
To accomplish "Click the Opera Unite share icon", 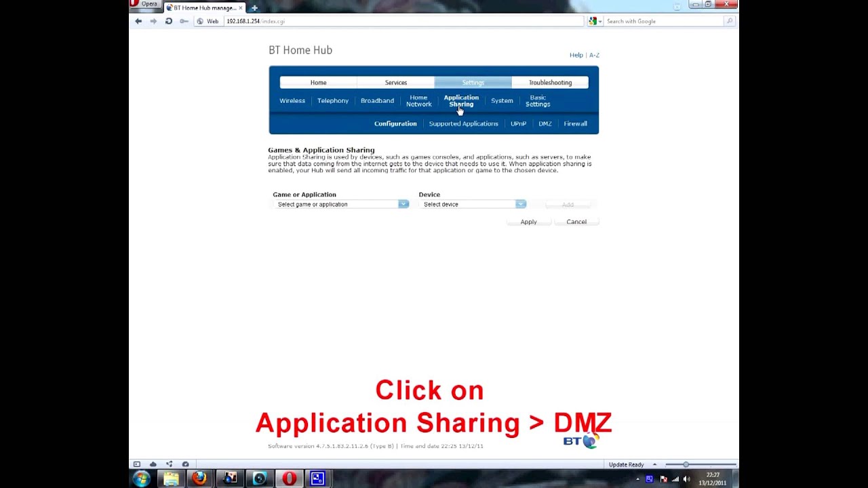I will point(170,464).
